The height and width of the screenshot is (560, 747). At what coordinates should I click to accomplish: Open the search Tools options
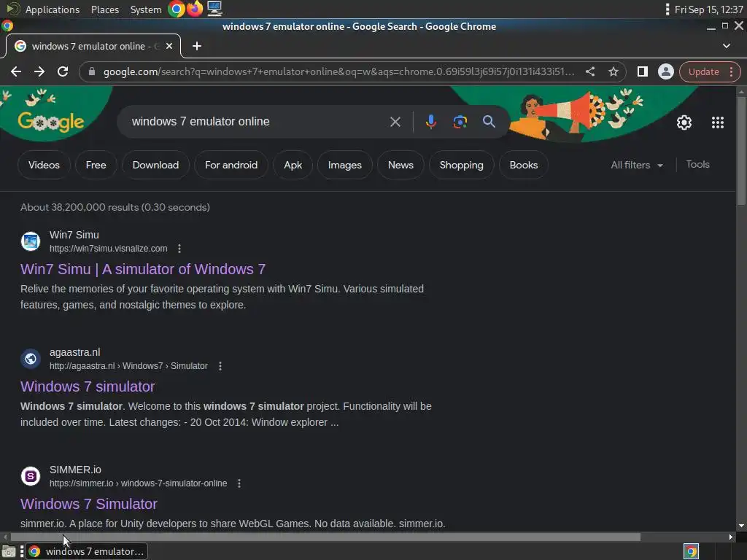[x=697, y=164]
